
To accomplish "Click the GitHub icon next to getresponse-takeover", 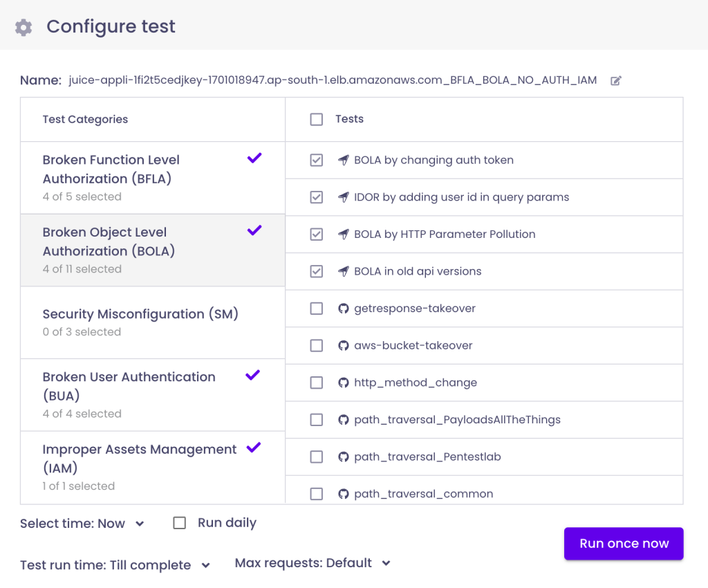I will [x=344, y=309].
